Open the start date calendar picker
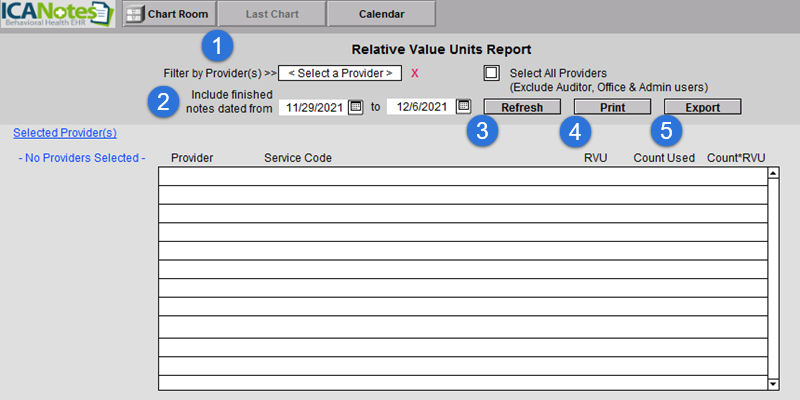Image resolution: width=800 pixels, height=400 pixels. point(355,106)
